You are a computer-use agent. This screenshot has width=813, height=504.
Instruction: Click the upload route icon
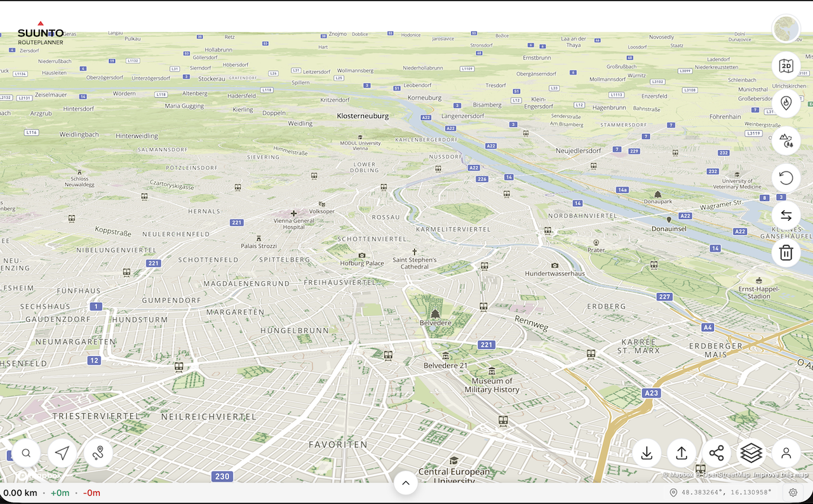680,453
